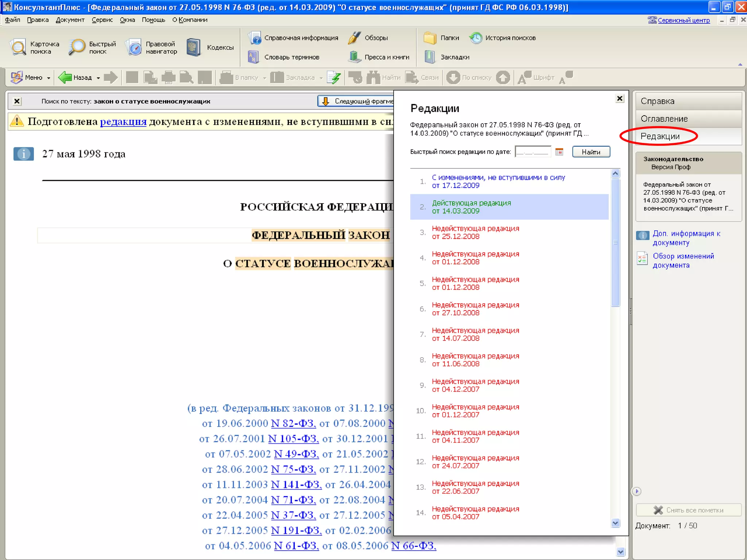Open Кодексы book icon

click(193, 47)
